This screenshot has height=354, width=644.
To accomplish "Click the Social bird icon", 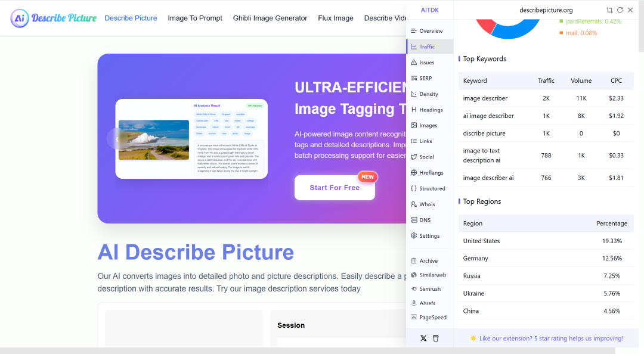I will coord(414,157).
